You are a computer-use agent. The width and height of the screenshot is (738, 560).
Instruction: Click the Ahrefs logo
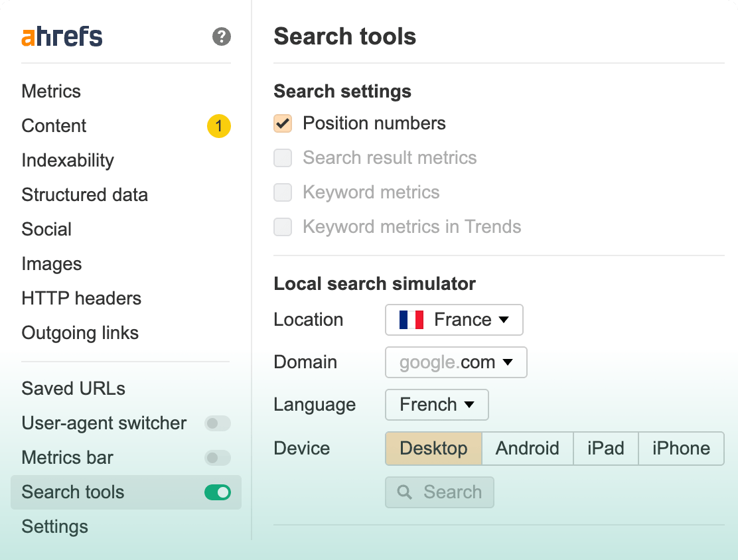(x=62, y=37)
